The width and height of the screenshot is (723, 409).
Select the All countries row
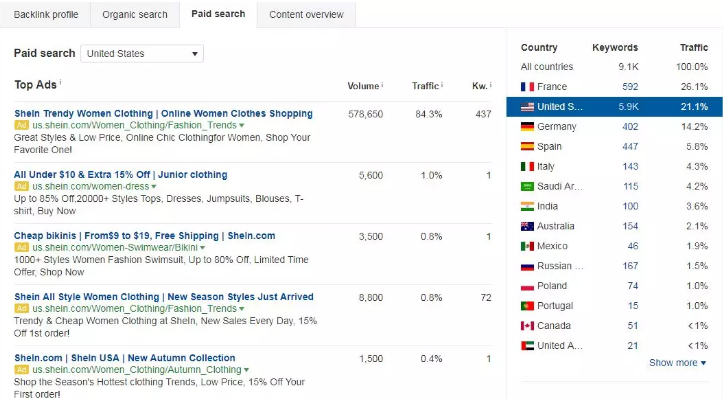[x=614, y=67]
